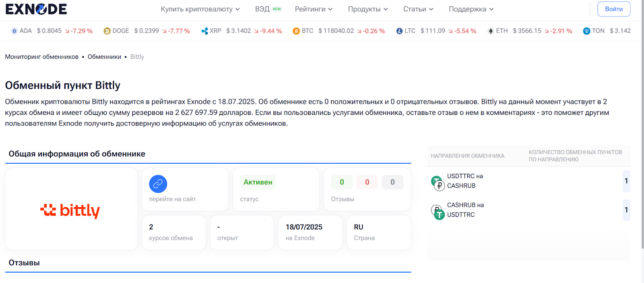The width and height of the screenshot is (644, 283).
Task: Select the CASHRUB на USDTTRC direction row
Action: point(528,210)
